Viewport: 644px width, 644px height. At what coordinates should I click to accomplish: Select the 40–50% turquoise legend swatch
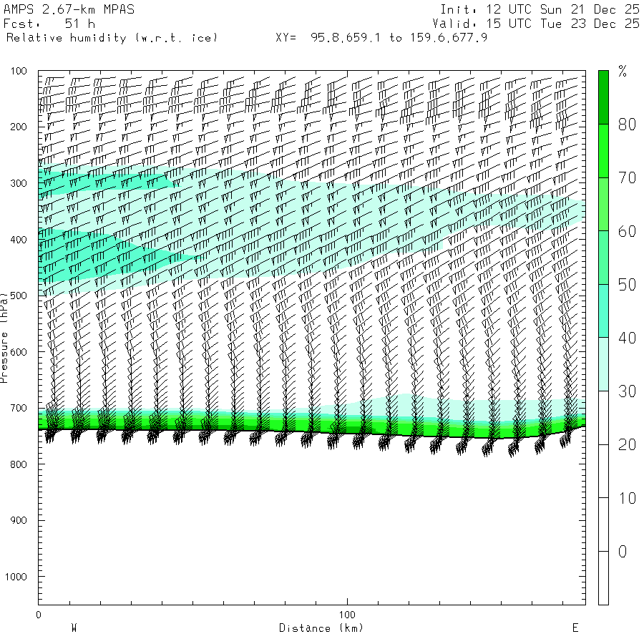coord(603,311)
